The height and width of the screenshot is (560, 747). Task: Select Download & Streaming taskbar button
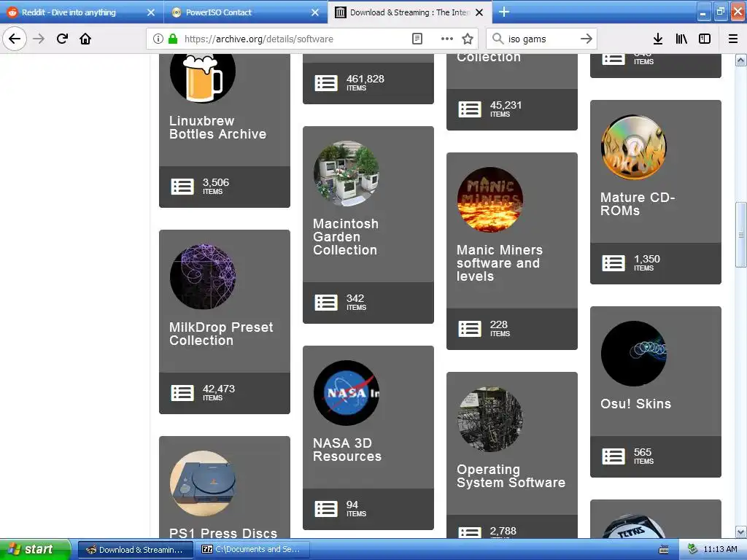click(135, 550)
